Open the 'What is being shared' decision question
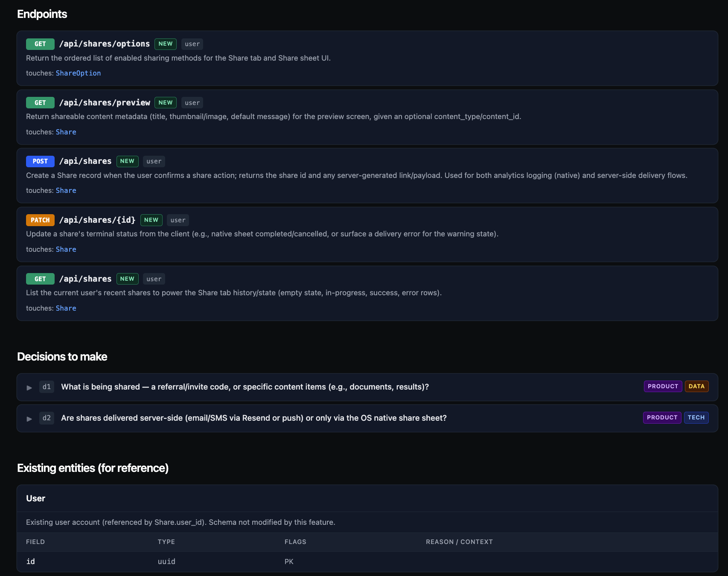The image size is (728, 576). [245, 387]
